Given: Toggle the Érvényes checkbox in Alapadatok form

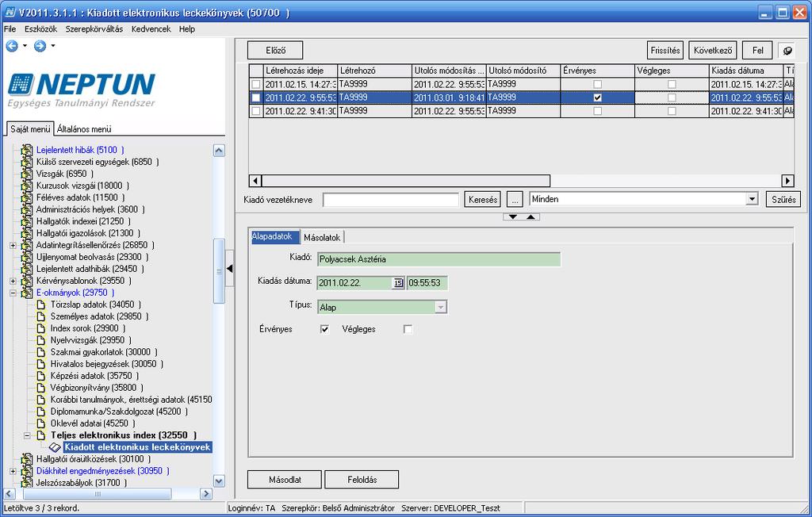Looking at the screenshot, I should [x=324, y=329].
